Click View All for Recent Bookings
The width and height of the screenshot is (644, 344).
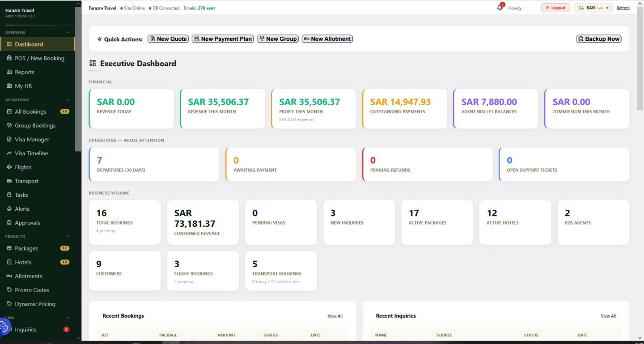(335, 316)
